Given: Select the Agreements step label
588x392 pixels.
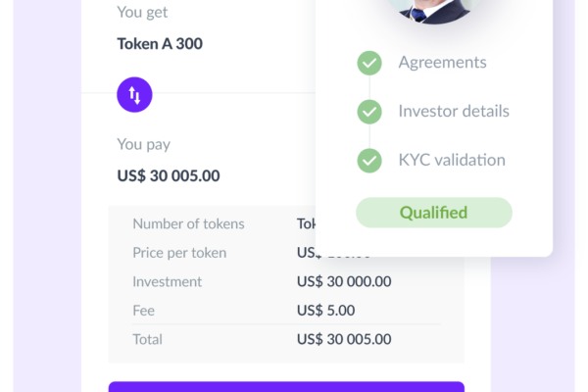Looking at the screenshot, I should click(443, 63).
